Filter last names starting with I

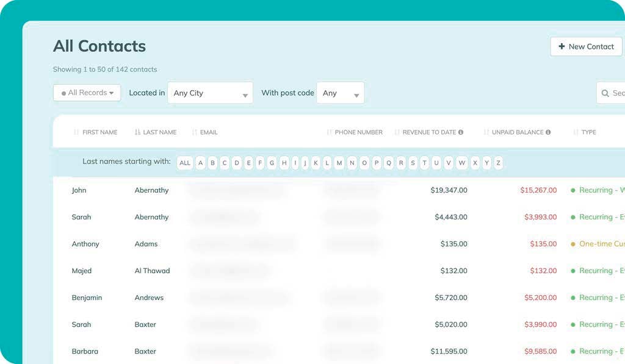pos(295,163)
